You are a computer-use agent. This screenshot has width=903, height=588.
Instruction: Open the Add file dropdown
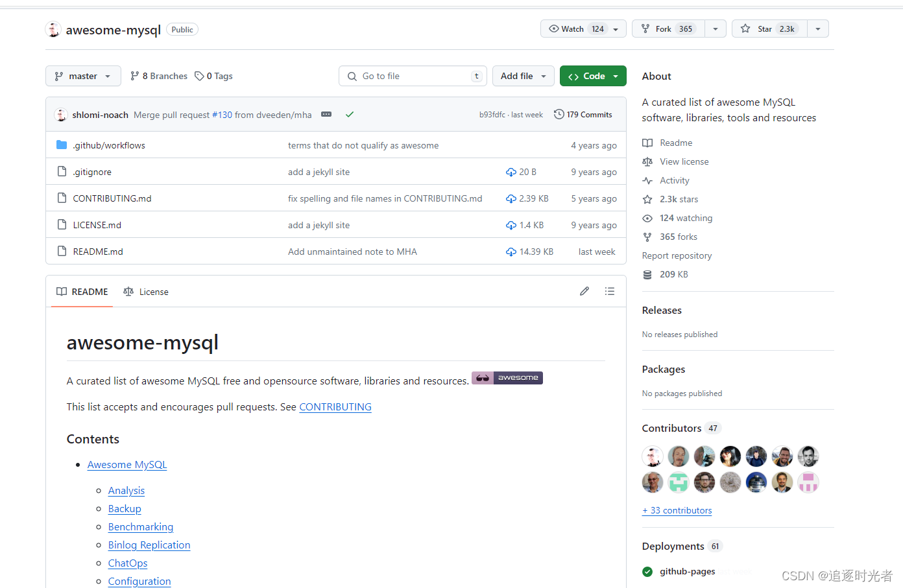523,76
